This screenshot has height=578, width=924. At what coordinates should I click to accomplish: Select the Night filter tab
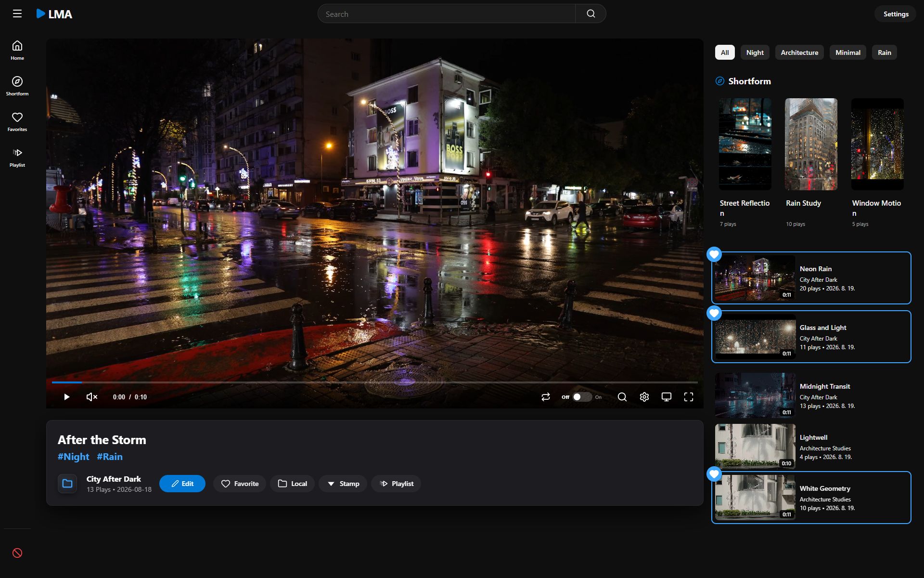pyautogui.click(x=755, y=53)
